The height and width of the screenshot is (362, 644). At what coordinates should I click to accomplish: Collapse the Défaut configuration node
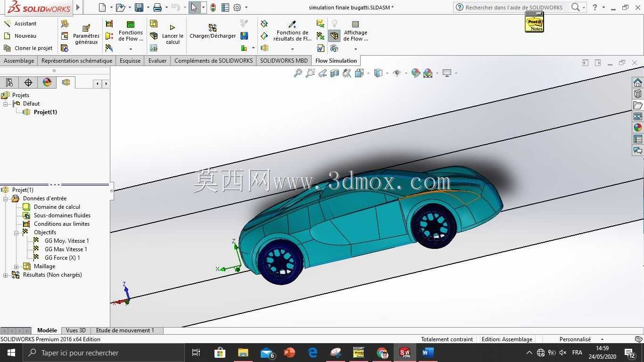tap(6, 104)
